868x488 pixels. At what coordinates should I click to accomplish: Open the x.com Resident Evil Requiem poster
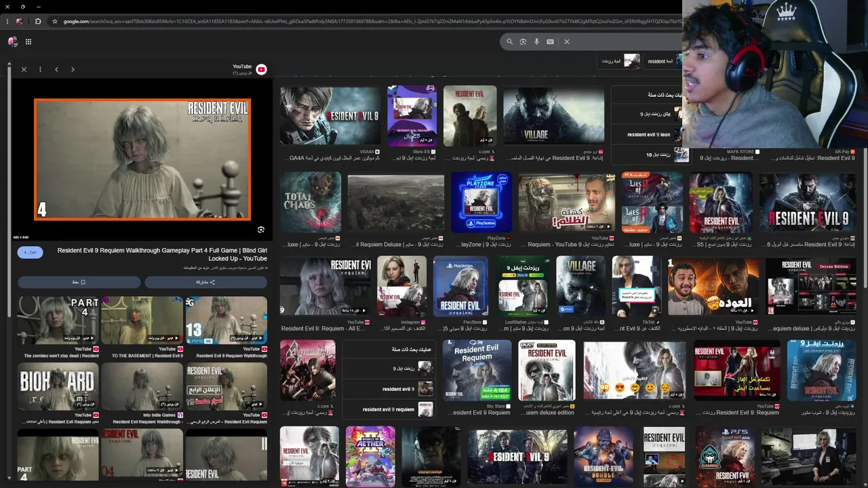[470, 116]
